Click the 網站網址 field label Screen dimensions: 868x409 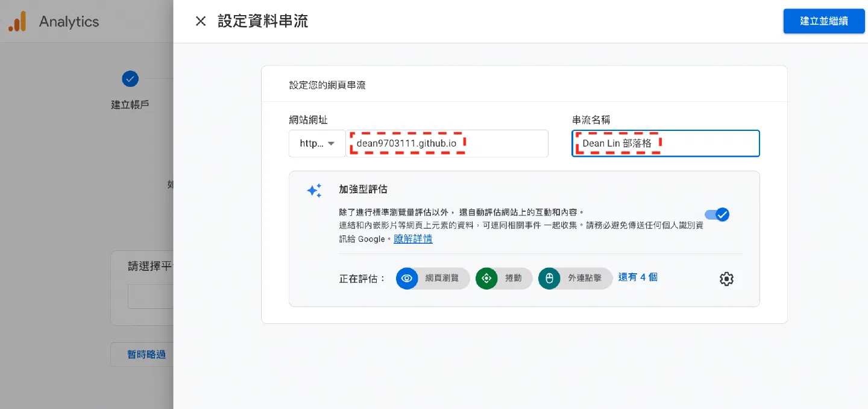coord(308,120)
